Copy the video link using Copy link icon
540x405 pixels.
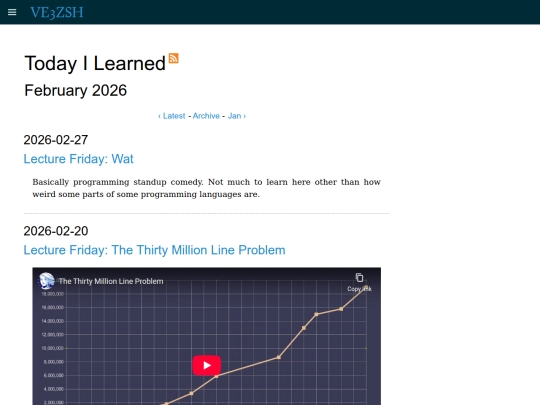pos(359,282)
